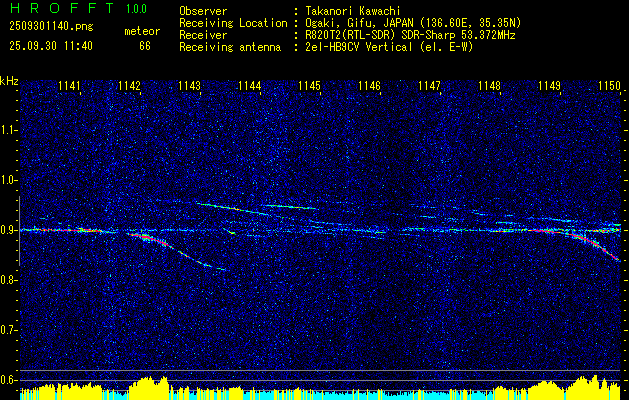Click time marker 1150

click(609, 85)
